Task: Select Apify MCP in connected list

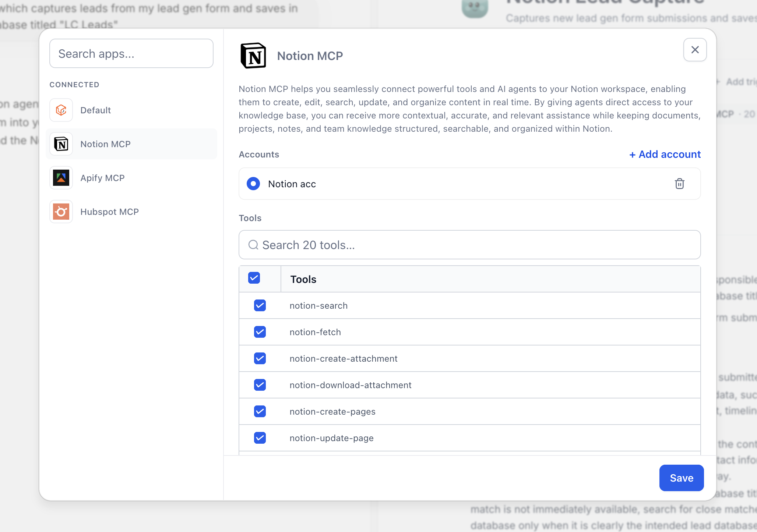Action: coord(131,178)
